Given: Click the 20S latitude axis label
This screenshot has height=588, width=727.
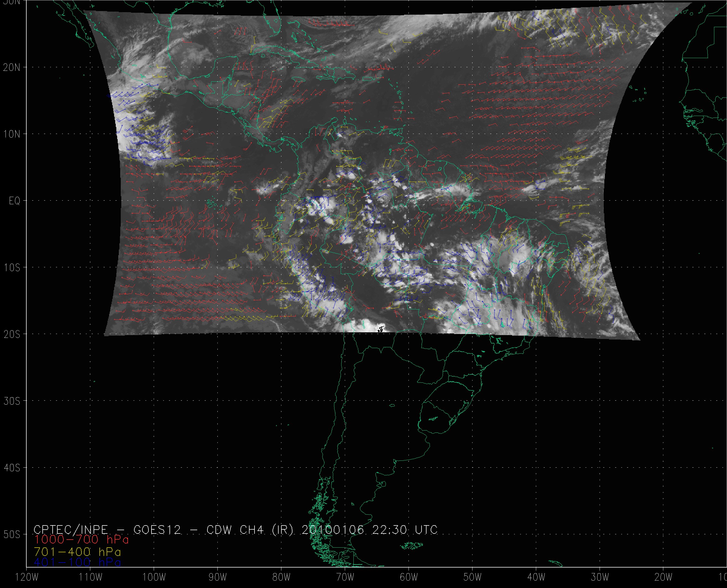Looking at the screenshot, I should tap(12, 334).
